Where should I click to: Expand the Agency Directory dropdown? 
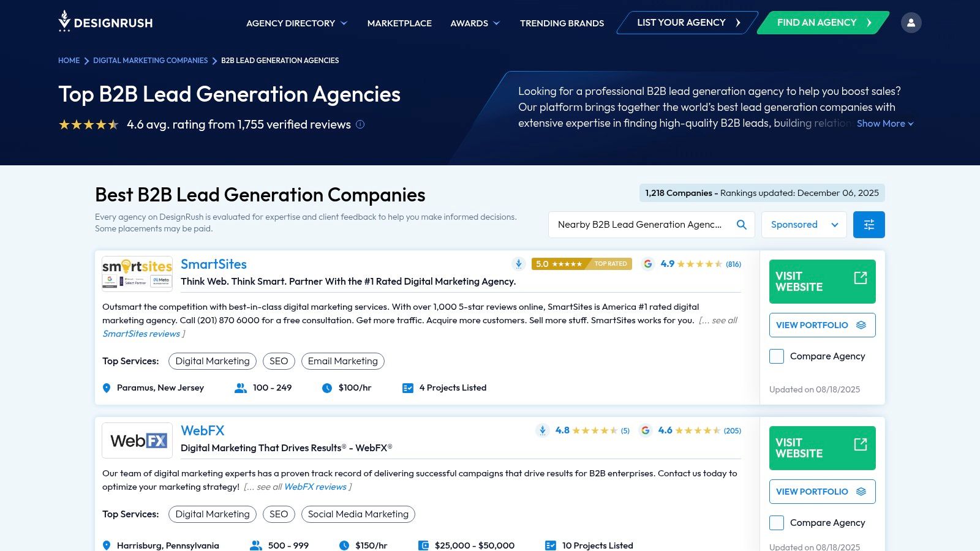pos(296,23)
